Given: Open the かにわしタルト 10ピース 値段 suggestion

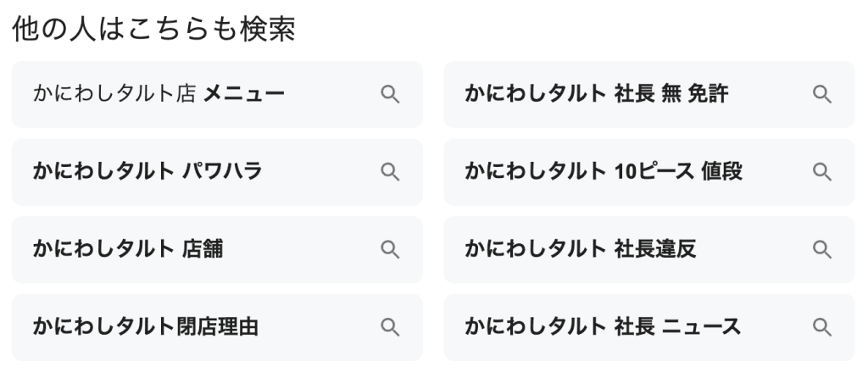Looking at the screenshot, I should coord(604,172).
